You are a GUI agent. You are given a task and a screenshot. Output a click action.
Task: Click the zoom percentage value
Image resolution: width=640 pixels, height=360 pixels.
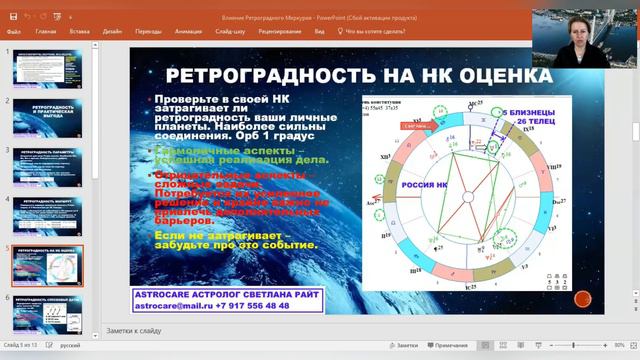620,345
